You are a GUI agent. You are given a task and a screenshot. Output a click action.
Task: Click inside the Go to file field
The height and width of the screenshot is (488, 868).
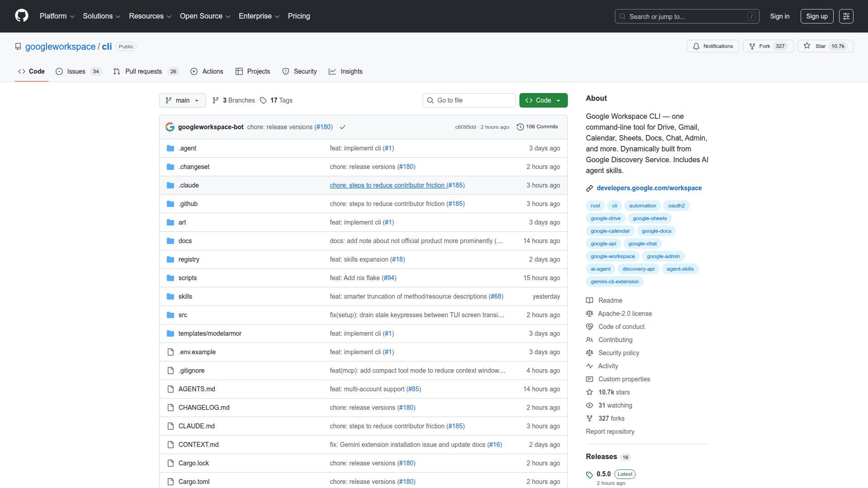tap(469, 100)
